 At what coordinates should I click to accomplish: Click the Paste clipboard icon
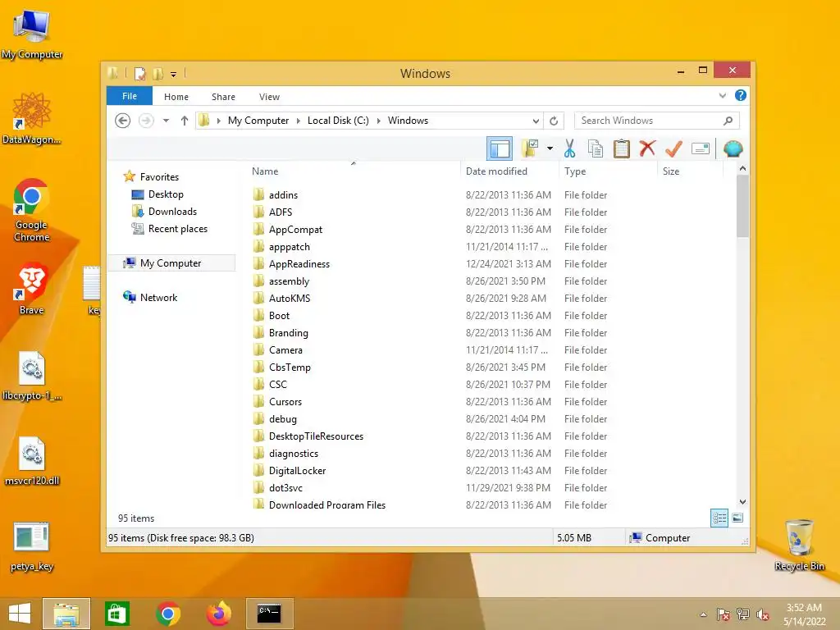tap(622, 148)
